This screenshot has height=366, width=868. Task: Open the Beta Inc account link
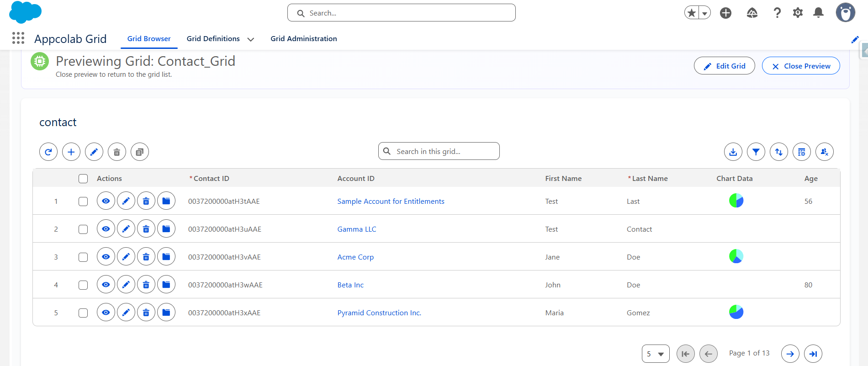click(x=350, y=285)
